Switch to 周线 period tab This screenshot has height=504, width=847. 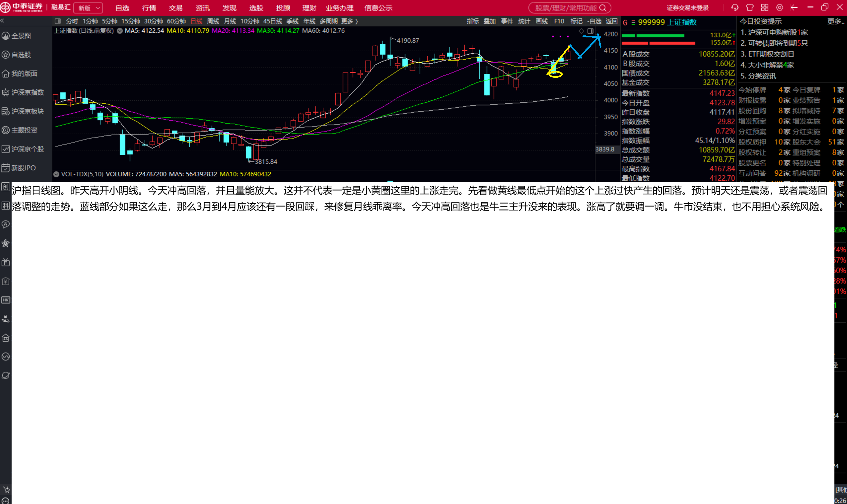coord(213,21)
